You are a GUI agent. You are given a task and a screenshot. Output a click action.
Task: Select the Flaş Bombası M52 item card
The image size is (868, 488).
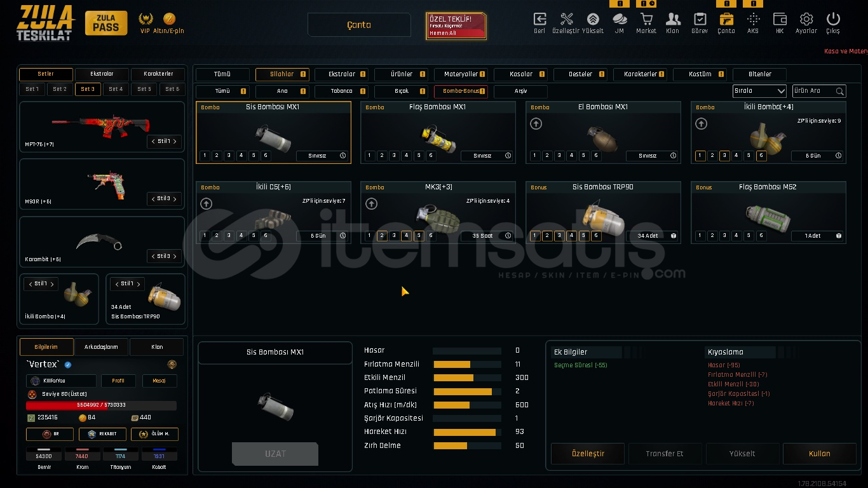(x=768, y=212)
